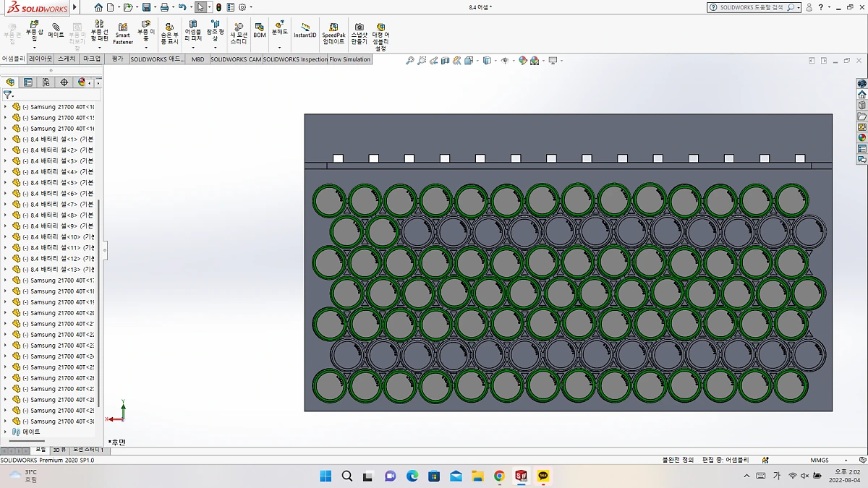Image resolution: width=868 pixels, height=488 pixels.
Task: Open View Settings monitor icon
Action: (x=553, y=61)
